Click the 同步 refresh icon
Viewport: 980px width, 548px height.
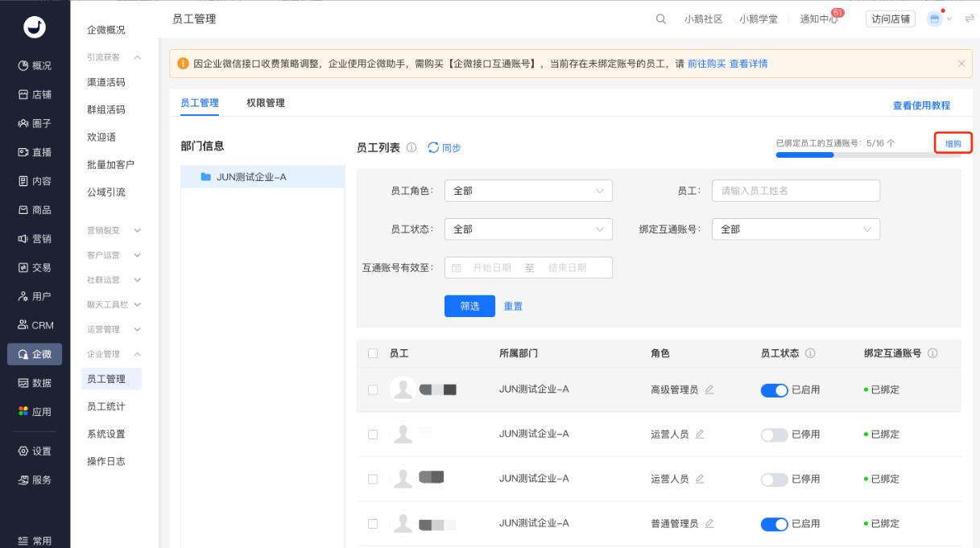pos(433,147)
